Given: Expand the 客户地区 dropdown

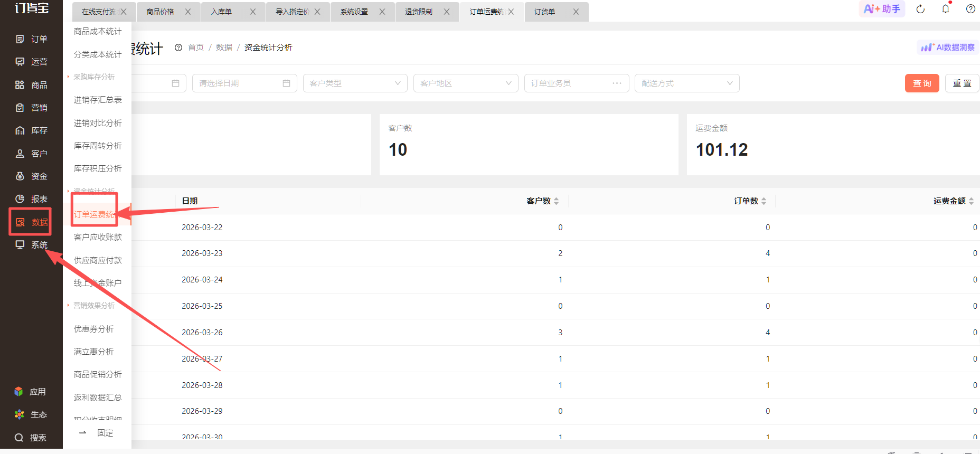Looking at the screenshot, I should pos(466,83).
